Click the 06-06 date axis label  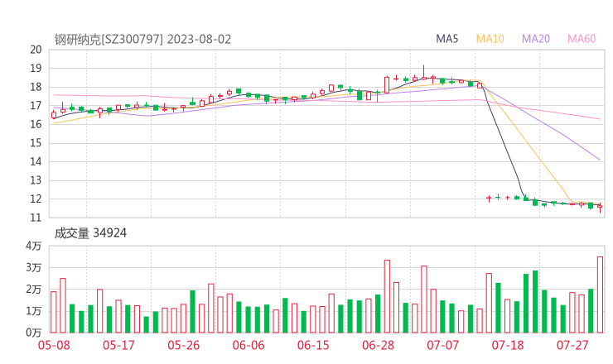point(249,345)
